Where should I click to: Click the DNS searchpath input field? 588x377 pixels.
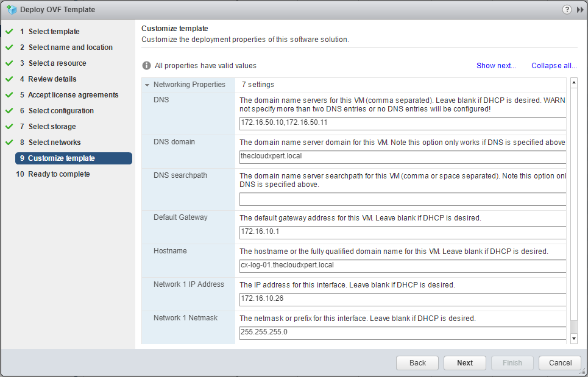click(402, 199)
